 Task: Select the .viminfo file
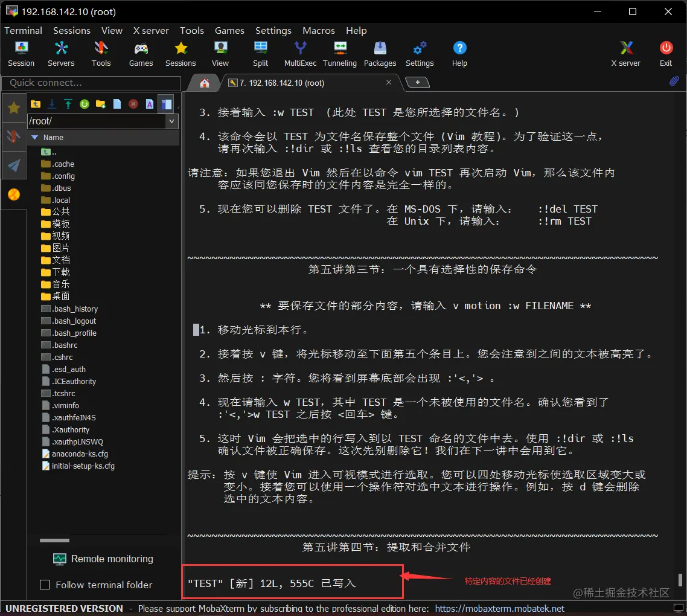click(x=60, y=406)
